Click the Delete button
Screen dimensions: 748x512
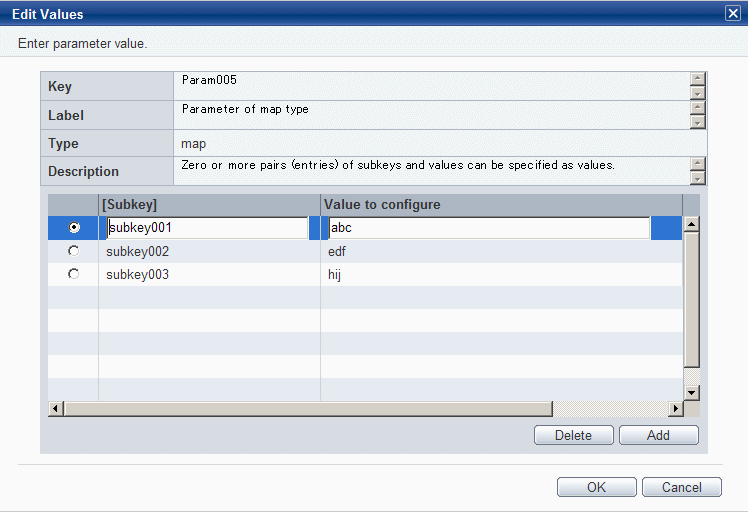tap(573, 435)
